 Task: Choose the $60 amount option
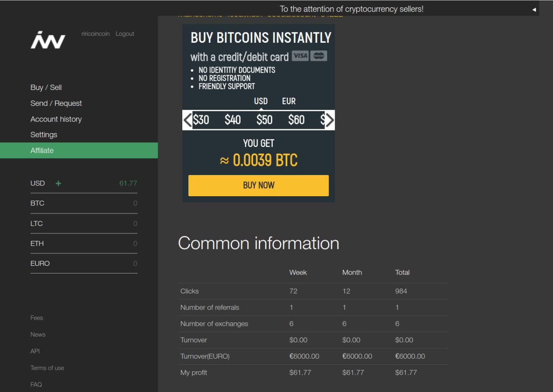point(296,120)
